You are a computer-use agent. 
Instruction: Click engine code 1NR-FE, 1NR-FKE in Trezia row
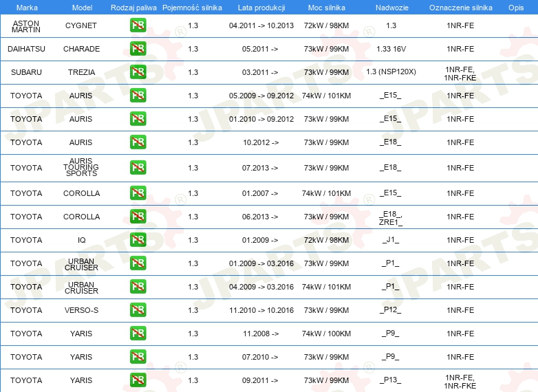point(460,74)
